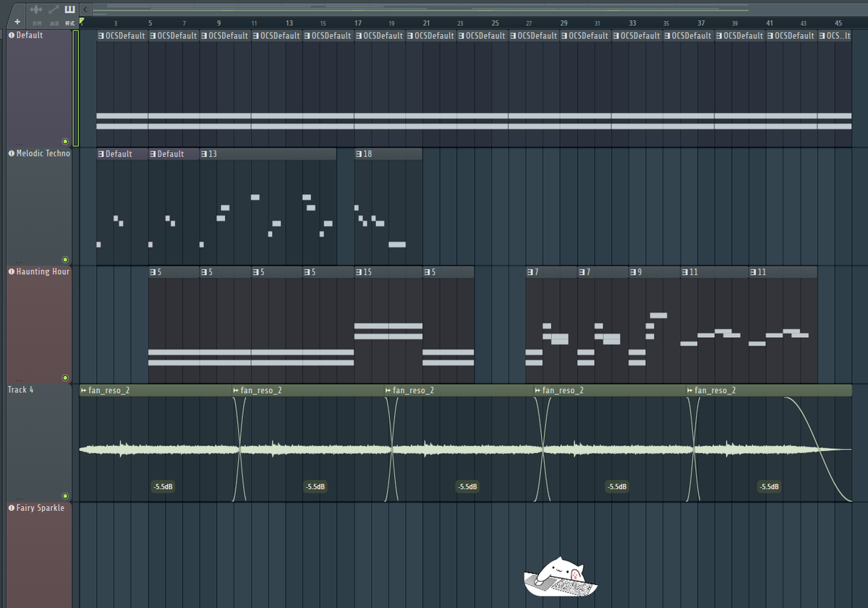Switch to the audio waveform picker tab
The width and height of the screenshot is (868, 608).
[35, 9]
